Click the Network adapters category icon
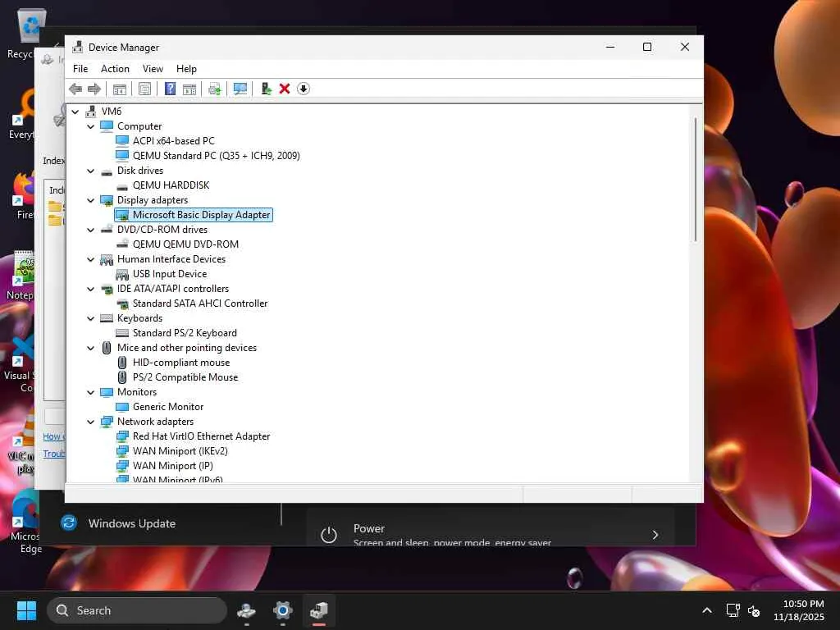This screenshot has width=840, height=630. pyautogui.click(x=107, y=422)
